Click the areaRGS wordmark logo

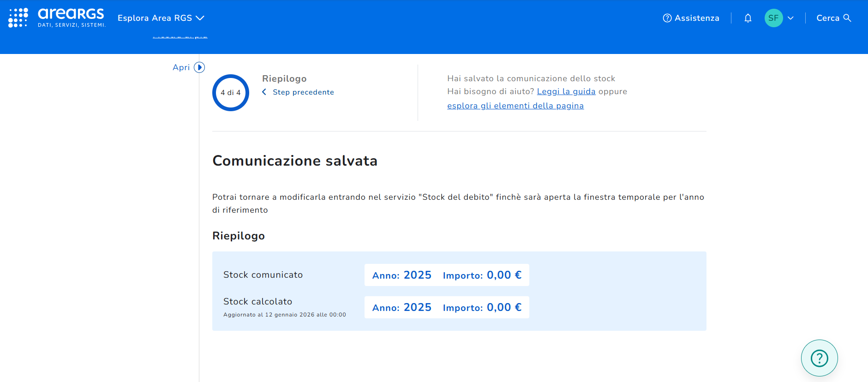[x=71, y=18]
